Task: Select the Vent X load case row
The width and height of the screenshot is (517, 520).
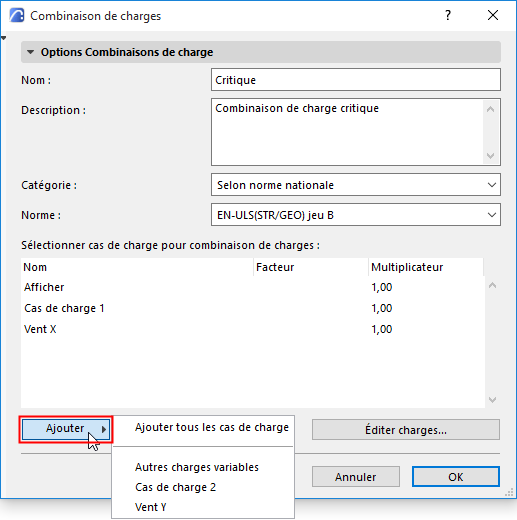Action: pyautogui.click(x=252, y=329)
